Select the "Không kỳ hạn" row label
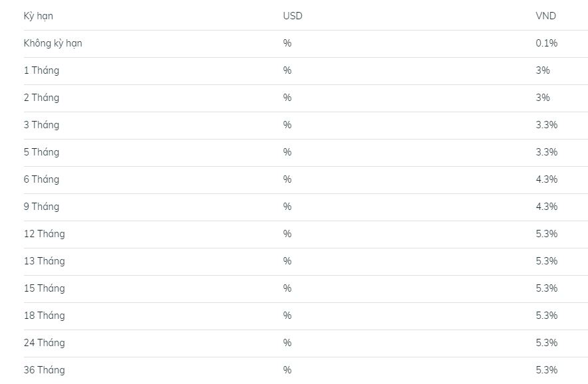The width and height of the screenshot is (588, 384). (53, 43)
